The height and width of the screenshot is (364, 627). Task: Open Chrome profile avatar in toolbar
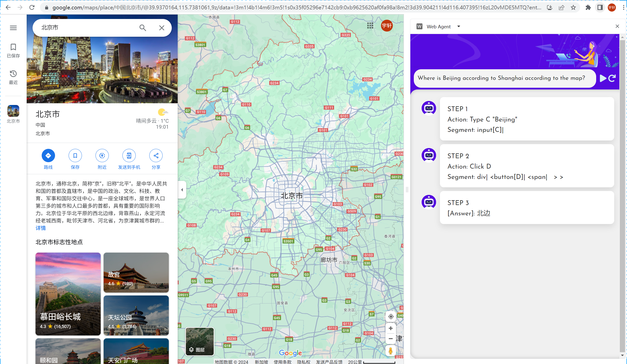(612, 7)
